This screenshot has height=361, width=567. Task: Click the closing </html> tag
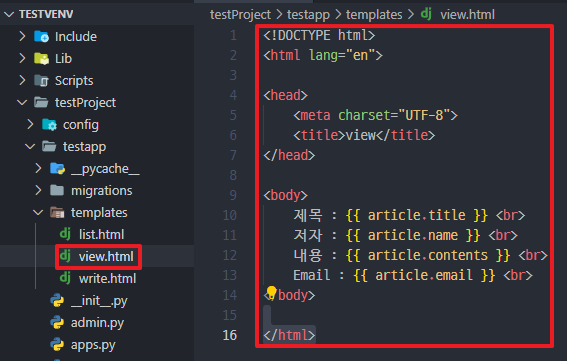tap(289, 335)
